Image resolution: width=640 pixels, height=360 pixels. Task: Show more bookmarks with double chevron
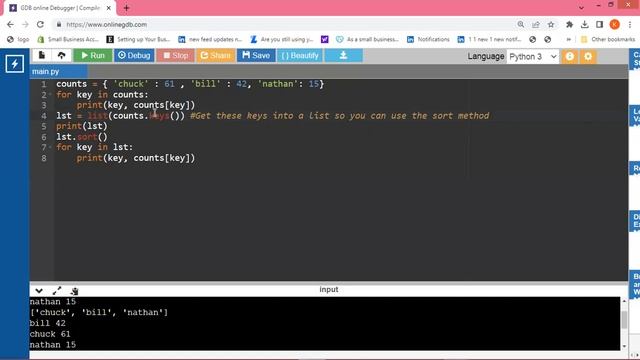568,39
